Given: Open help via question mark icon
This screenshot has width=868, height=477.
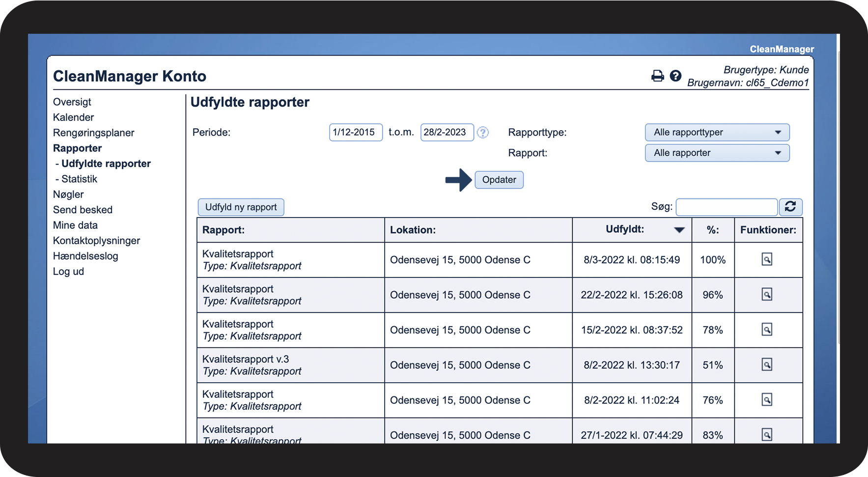Looking at the screenshot, I should [675, 76].
